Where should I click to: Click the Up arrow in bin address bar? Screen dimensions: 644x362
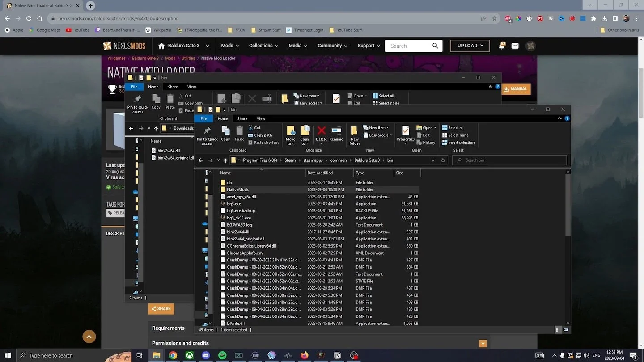pos(225,160)
